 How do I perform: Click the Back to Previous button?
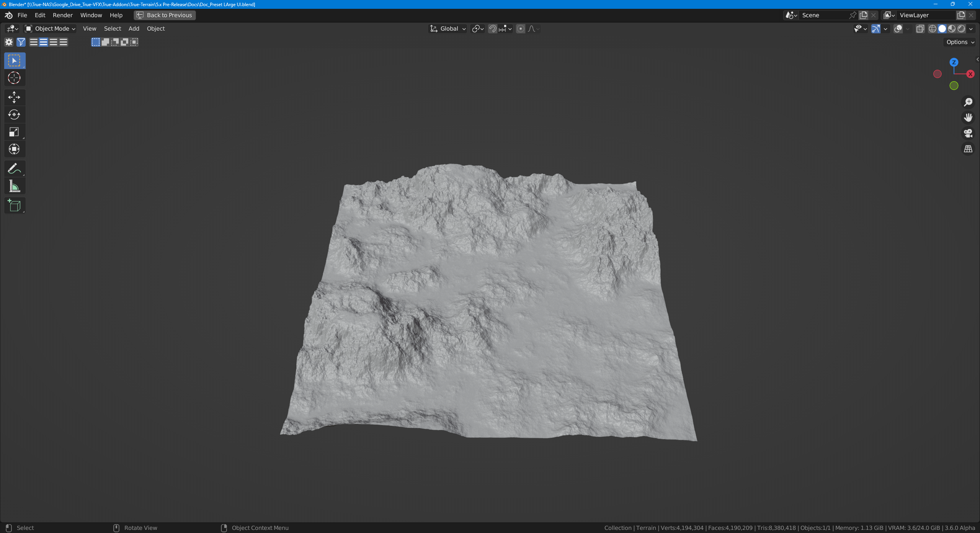165,15
